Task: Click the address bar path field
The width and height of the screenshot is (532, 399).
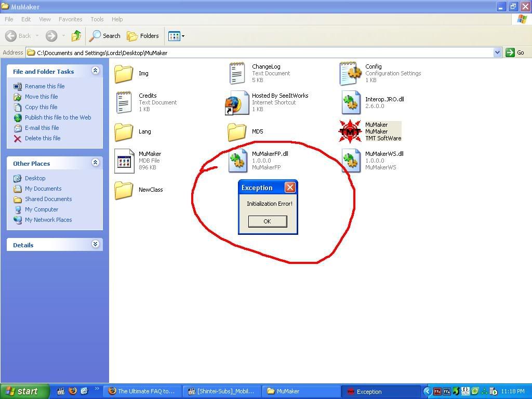Action: click(260, 52)
